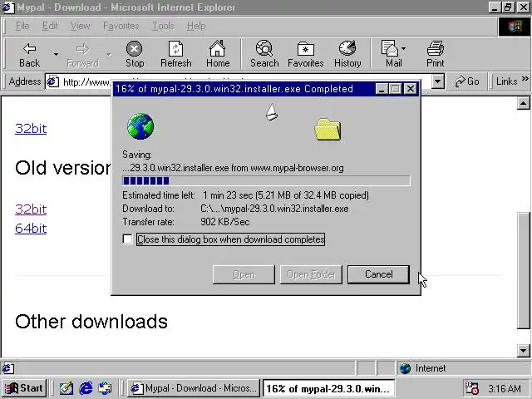Click the disabled Open Folder button
532x399 pixels.
point(311,274)
